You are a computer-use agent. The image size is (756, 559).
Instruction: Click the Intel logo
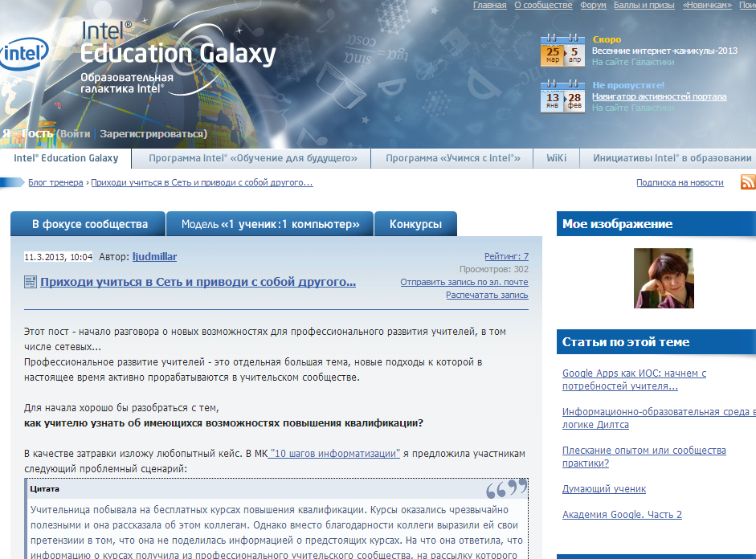click(24, 53)
